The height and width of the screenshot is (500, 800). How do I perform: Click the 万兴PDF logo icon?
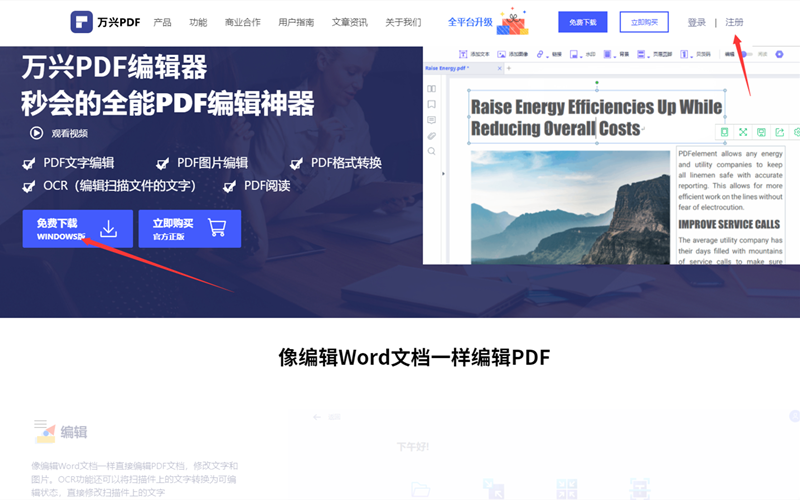pos(83,22)
